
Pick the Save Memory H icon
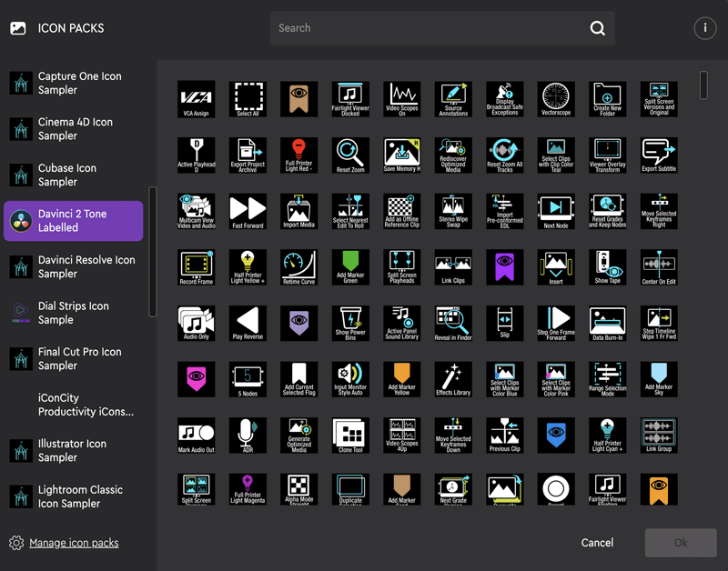[x=402, y=155]
